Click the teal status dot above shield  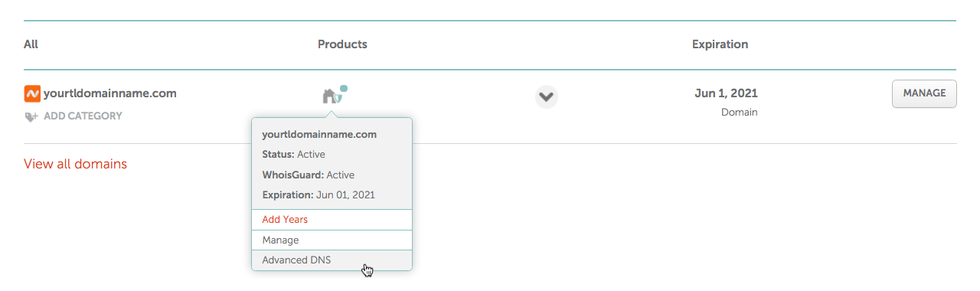click(344, 88)
